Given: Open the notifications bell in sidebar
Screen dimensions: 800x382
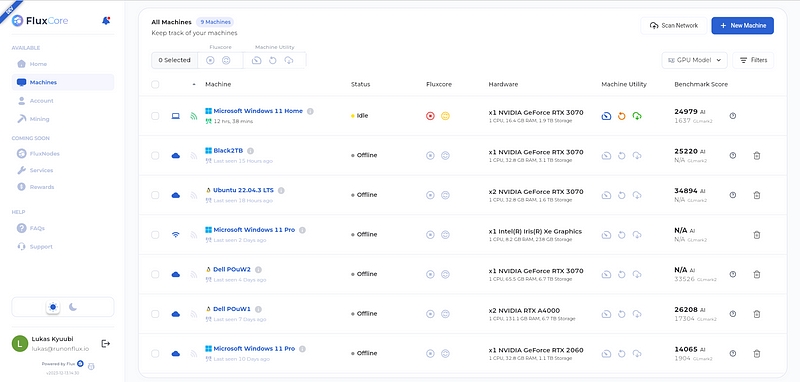Looking at the screenshot, I should click(x=106, y=21).
